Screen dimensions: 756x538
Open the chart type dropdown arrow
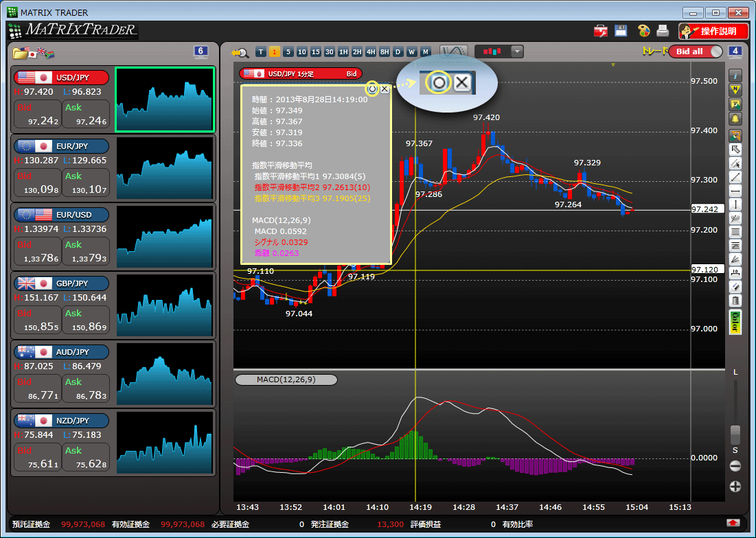517,51
